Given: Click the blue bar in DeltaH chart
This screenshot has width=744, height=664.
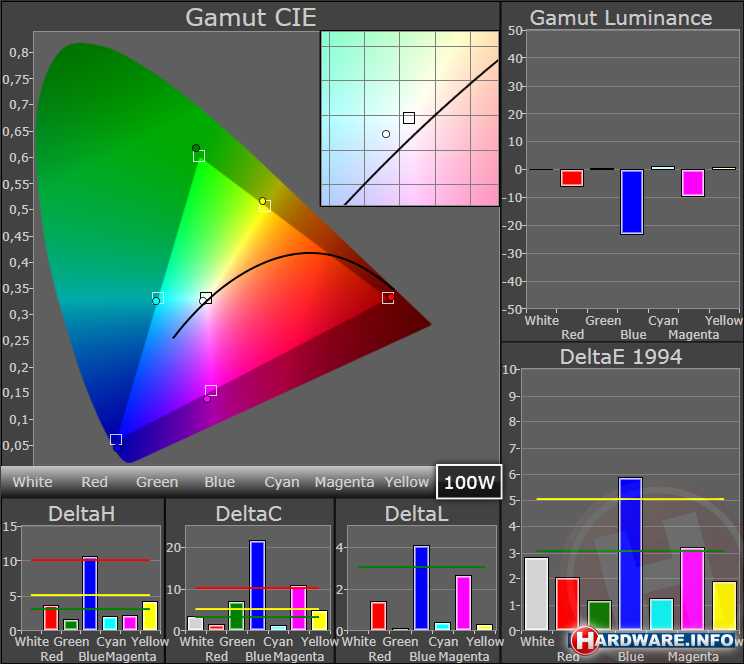Looking at the screenshot, I should [90, 593].
